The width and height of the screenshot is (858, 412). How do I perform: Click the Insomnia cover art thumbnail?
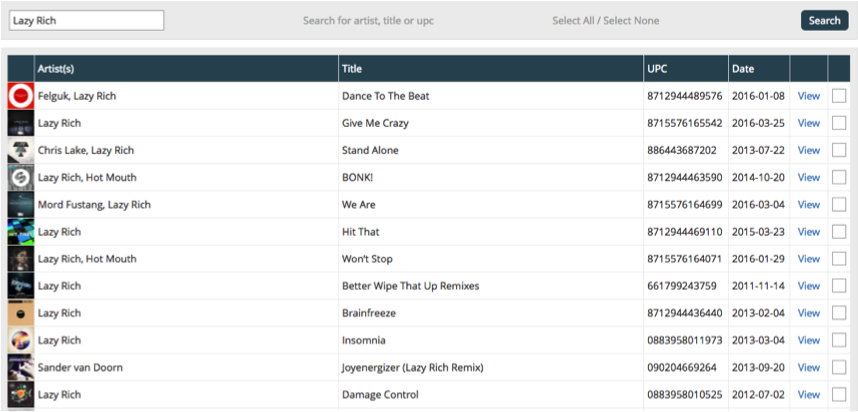pyautogui.click(x=21, y=340)
